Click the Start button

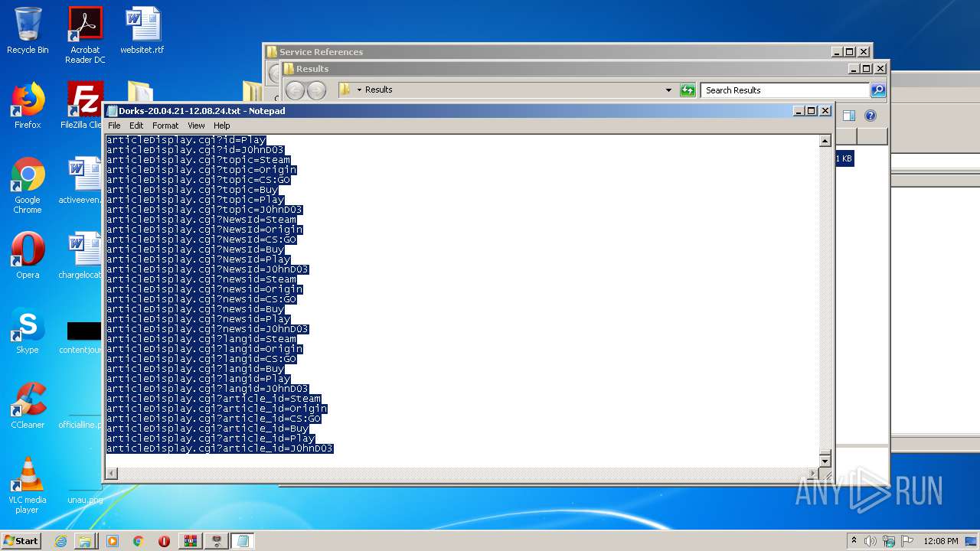(21, 540)
